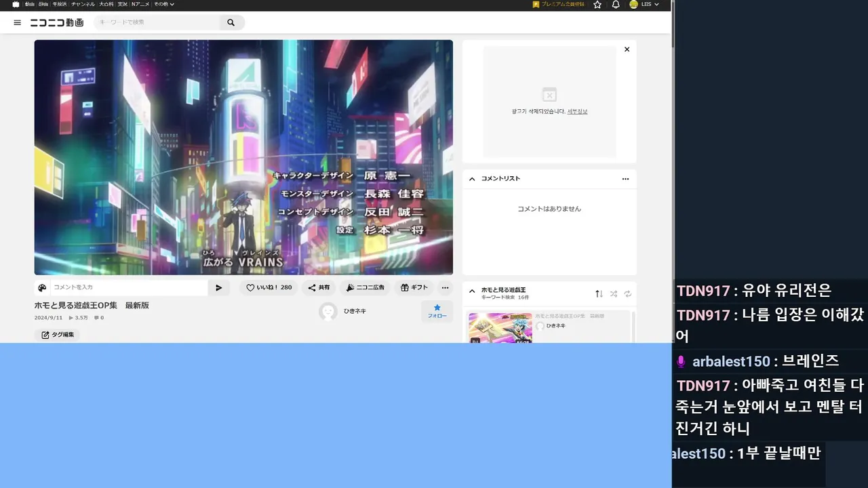This screenshot has height=488, width=868.
Task: Click the ギフト gift button
Action: pos(414,287)
